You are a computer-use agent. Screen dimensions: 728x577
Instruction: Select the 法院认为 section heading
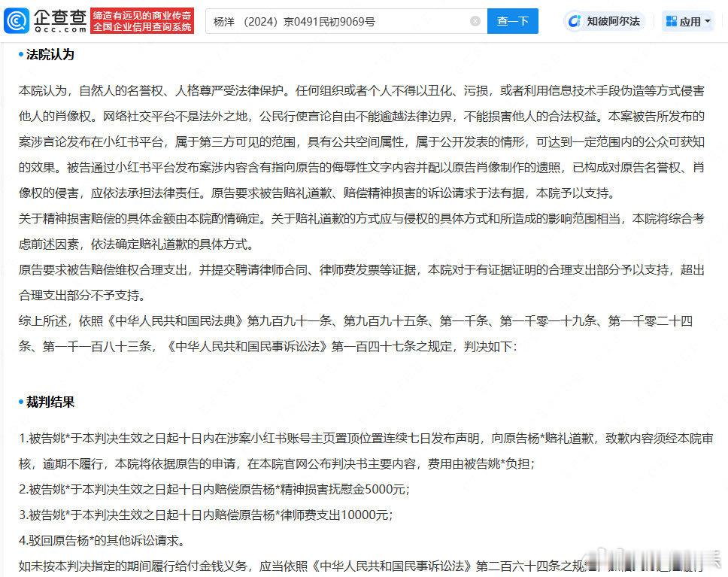pyautogui.click(x=50, y=55)
